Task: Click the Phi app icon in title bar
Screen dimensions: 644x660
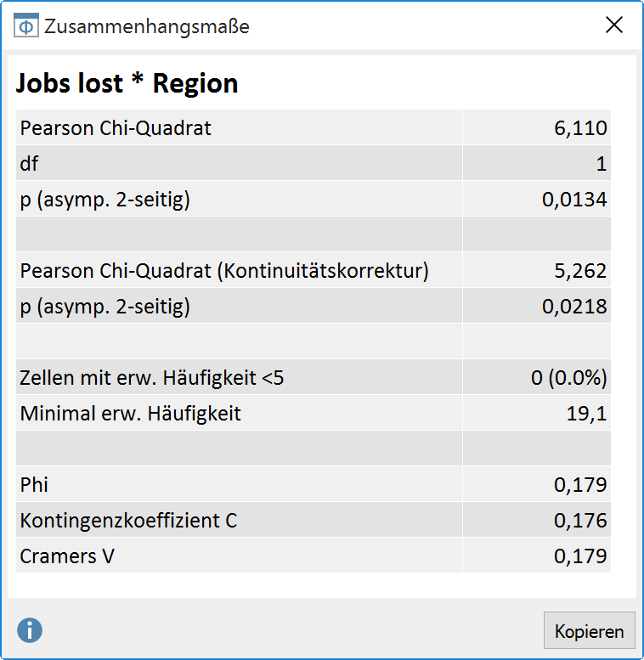Action: click(x=26, y=25)
